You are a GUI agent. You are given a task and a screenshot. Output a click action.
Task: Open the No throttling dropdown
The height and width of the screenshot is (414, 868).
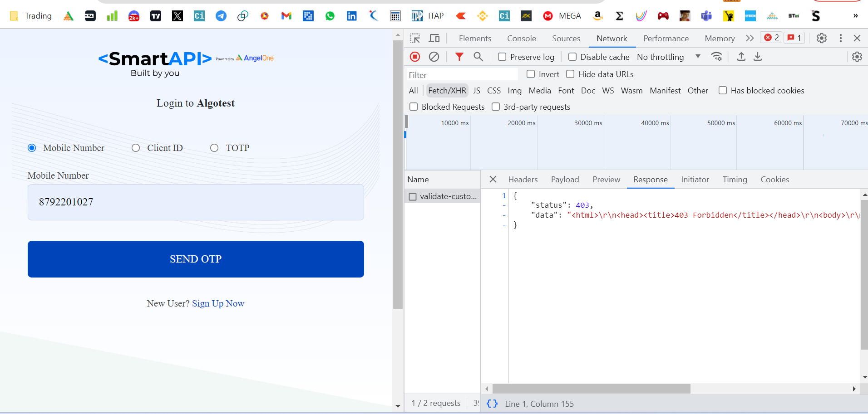669,57
